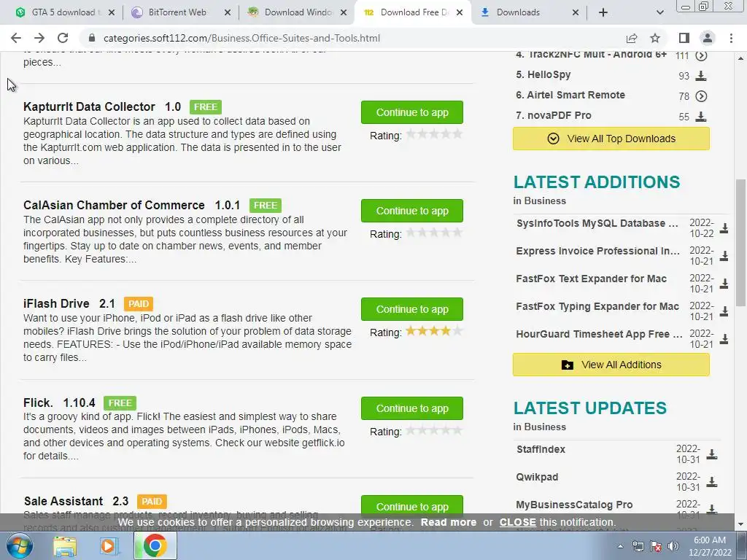Open a new browser tab

point(603,12)
